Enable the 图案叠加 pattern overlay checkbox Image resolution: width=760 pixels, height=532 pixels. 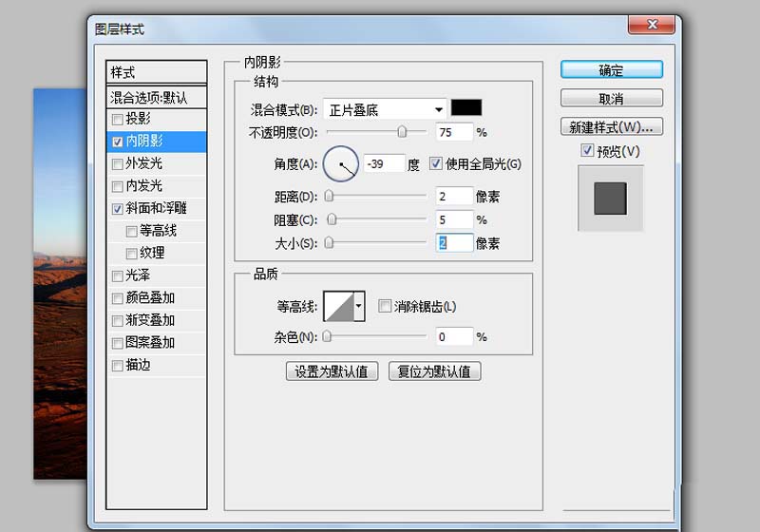[x=117, y=343]
